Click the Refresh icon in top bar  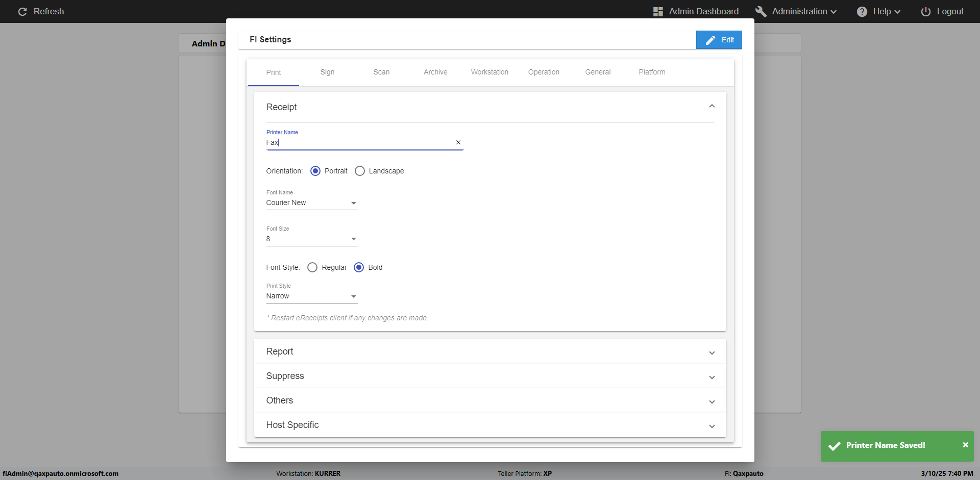[22, 11]
